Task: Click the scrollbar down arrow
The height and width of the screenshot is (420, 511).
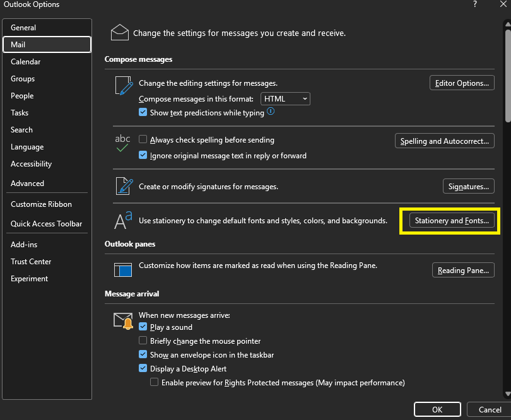Action: [508, 394]
